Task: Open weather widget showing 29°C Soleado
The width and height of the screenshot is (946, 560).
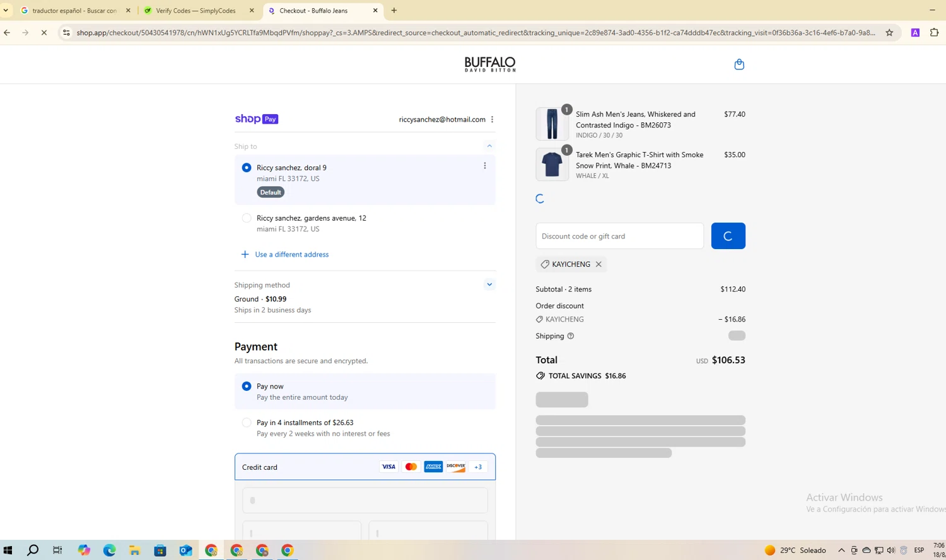Action: [x=795, y=551]
